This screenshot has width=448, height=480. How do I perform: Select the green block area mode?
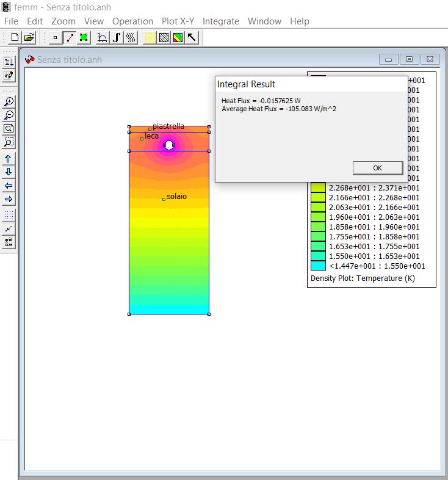(84, 37)
